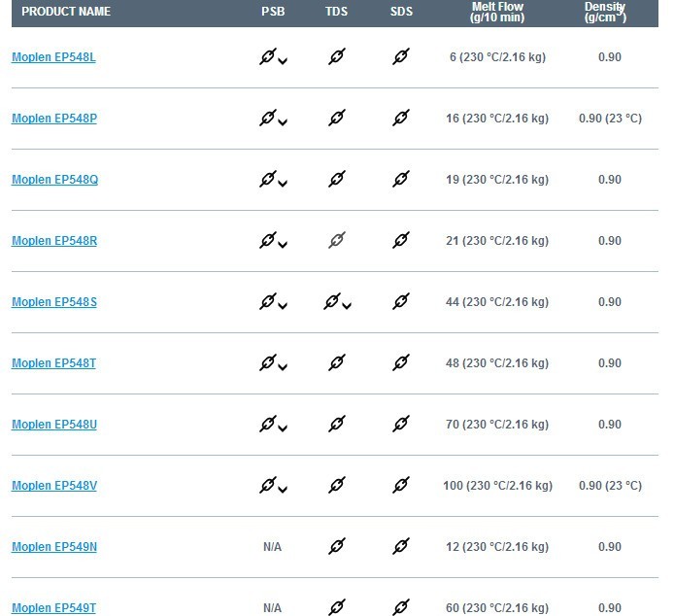This screenshot has width=674, height=616.
Task: Follow the Moplen EP549N link
Action: 54,547
